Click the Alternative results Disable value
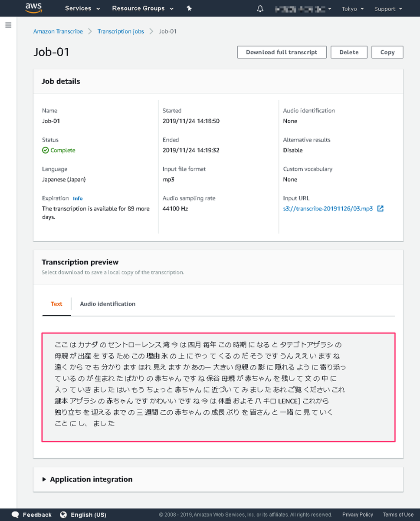 pos(293,150)
